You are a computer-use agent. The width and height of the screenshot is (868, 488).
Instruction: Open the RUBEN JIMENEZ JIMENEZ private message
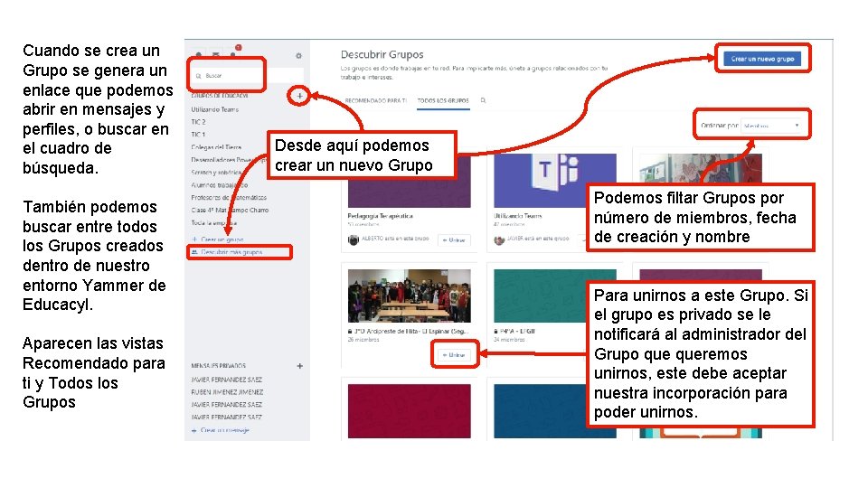[227, 392]
